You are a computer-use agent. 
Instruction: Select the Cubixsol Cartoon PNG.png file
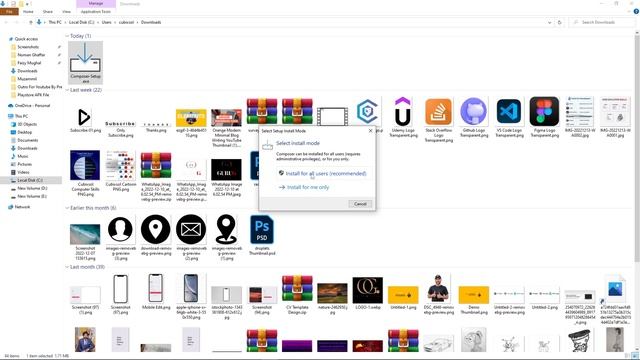(x=120, y=171)
